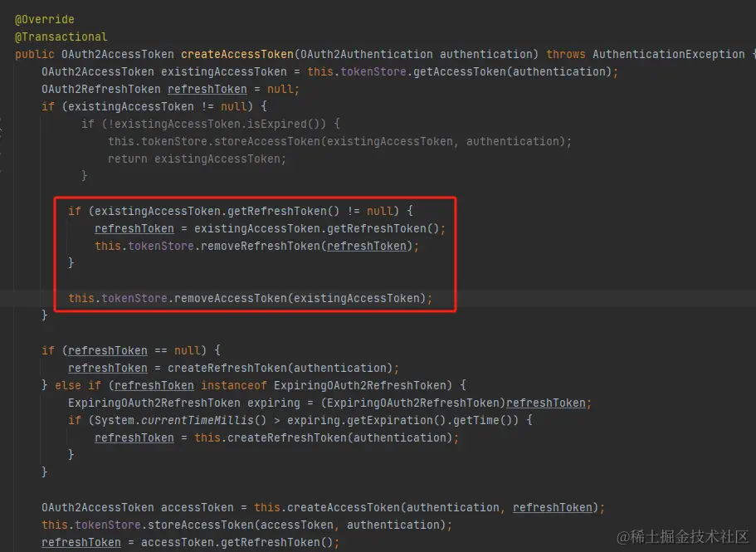
Task: Click 'this.createAccessToken(authentication, refreshToken)' call
Action: pos(427,508)
